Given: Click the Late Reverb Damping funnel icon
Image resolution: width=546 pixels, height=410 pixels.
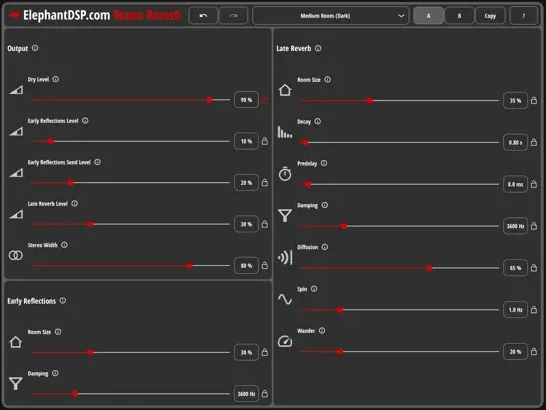Looking at the screenshot, I should [x=285, y=216].
